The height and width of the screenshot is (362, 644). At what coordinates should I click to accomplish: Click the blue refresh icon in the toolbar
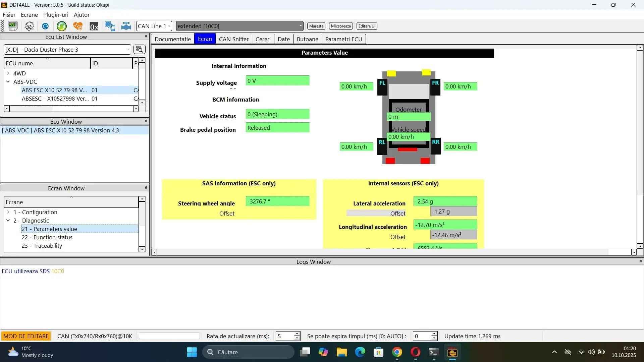45,26
